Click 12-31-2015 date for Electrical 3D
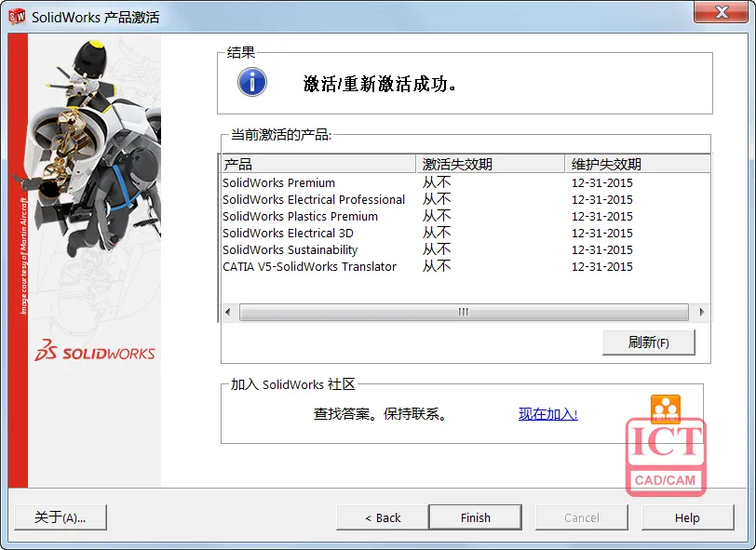This screenshot has width=756, height=550. [x=601, y=233]
